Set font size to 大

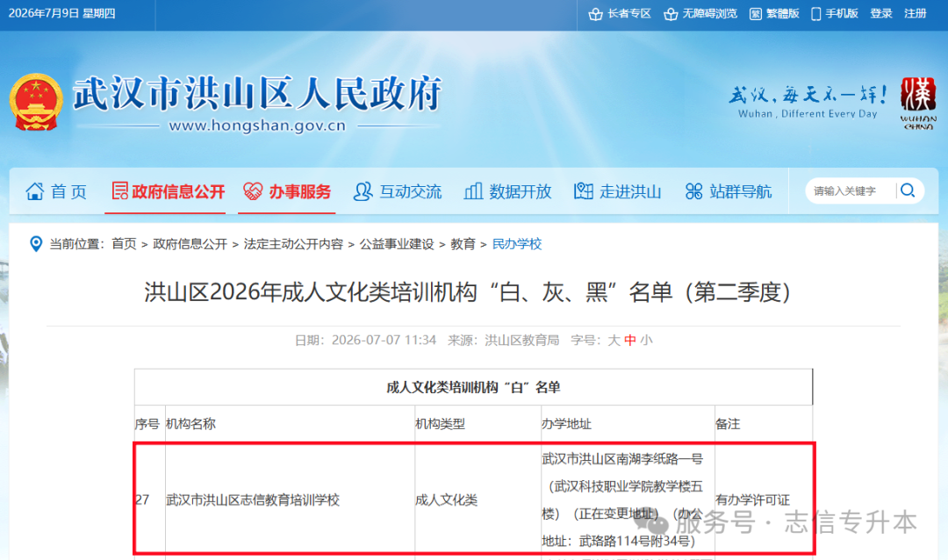pos(613,341)
